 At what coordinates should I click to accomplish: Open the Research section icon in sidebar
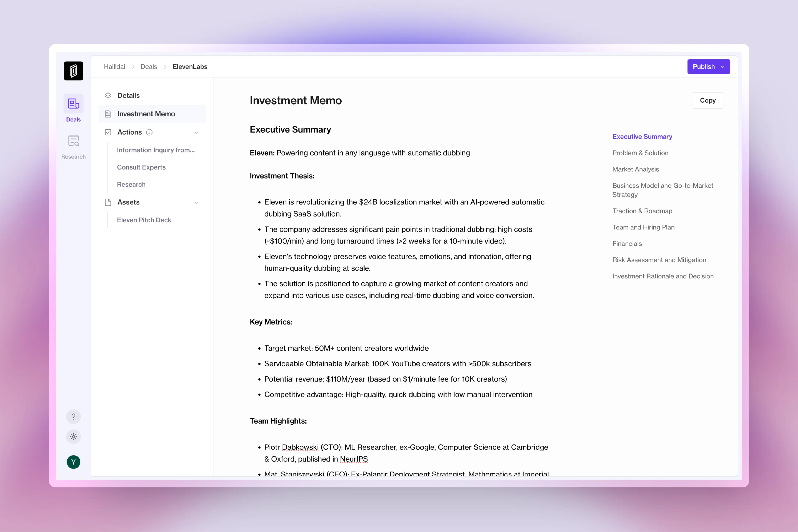pyautogui.click(x=73, y=141)
